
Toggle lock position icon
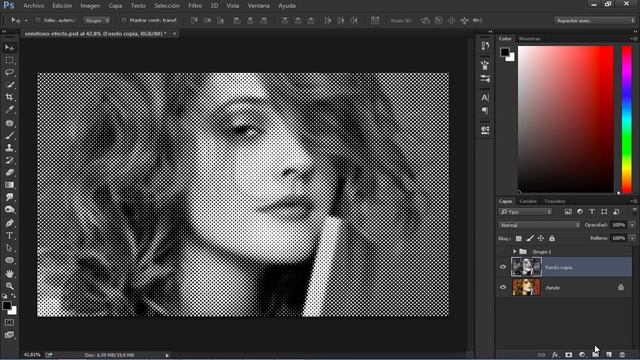(541, 238)
